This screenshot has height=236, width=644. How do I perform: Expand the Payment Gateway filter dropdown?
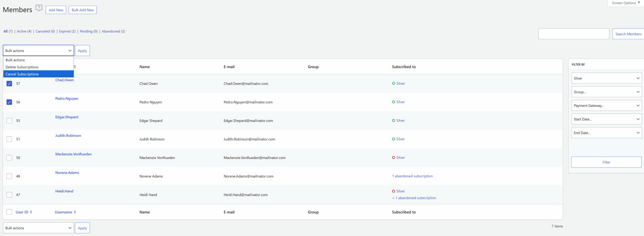point(606,106)
